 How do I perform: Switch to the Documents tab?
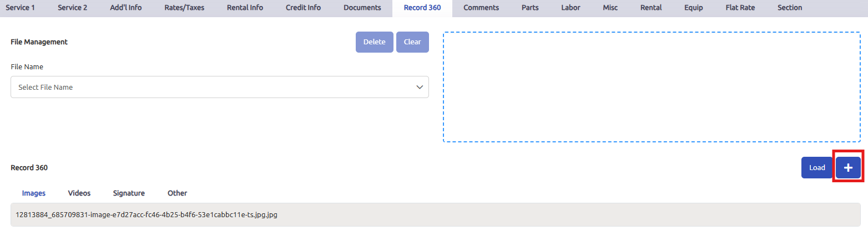point(362,8)
